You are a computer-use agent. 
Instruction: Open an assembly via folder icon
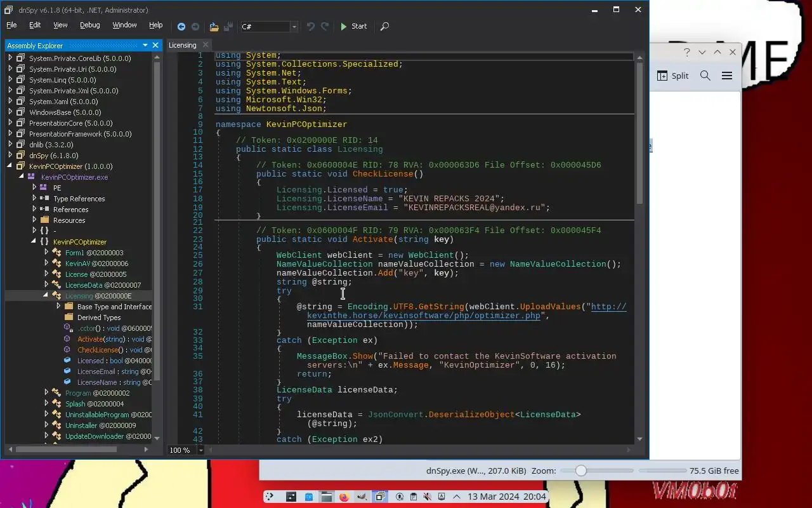(x=214, y=27)
